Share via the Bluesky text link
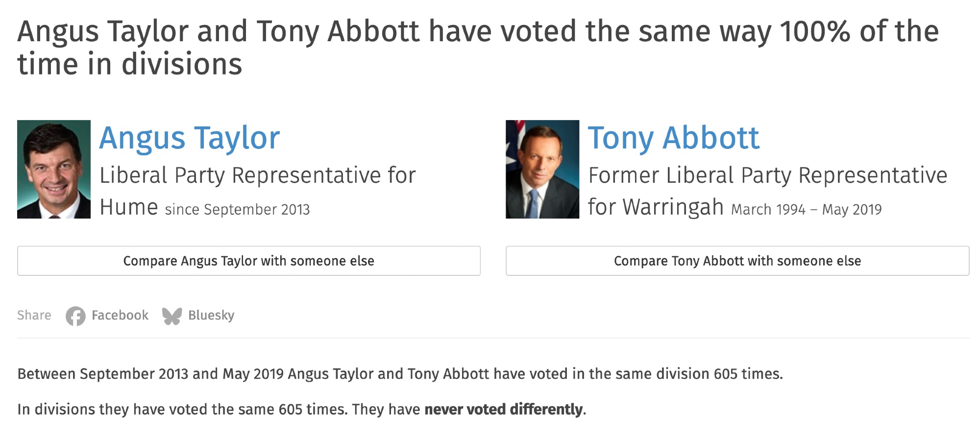 [211, 316]
